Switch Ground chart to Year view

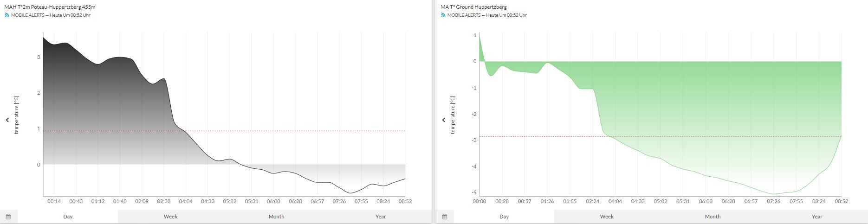[817, 217]
